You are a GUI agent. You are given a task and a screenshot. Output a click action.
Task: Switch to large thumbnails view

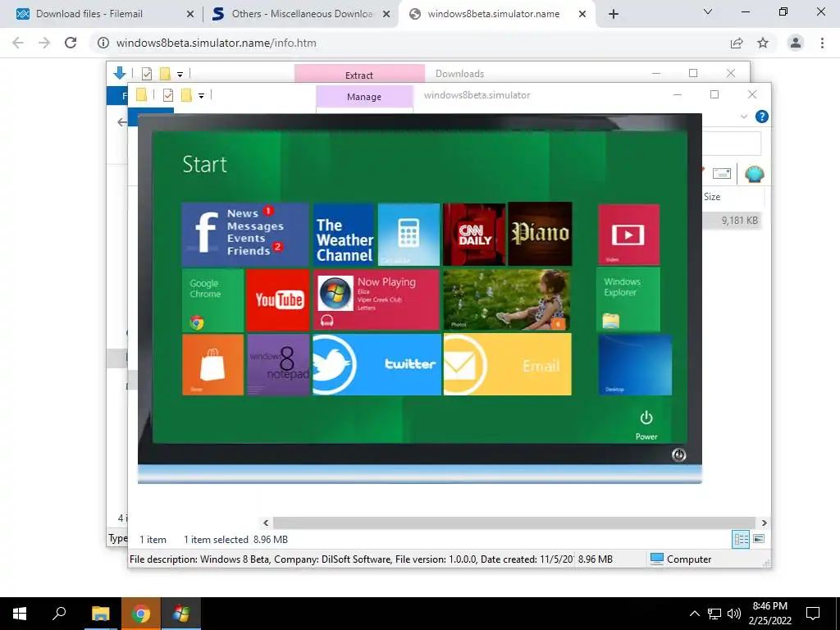[759, 539]
